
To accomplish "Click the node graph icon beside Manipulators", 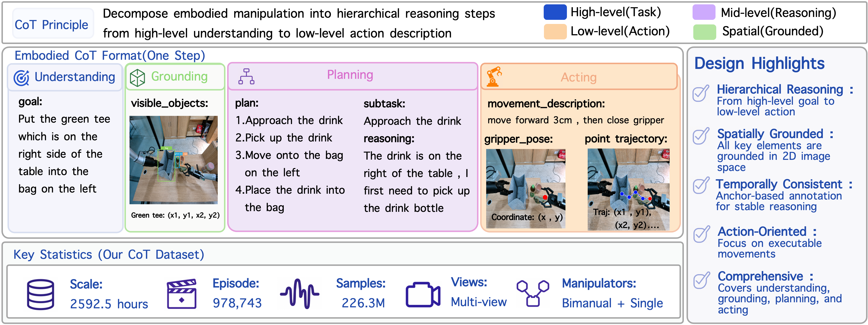I will (533, 293).
